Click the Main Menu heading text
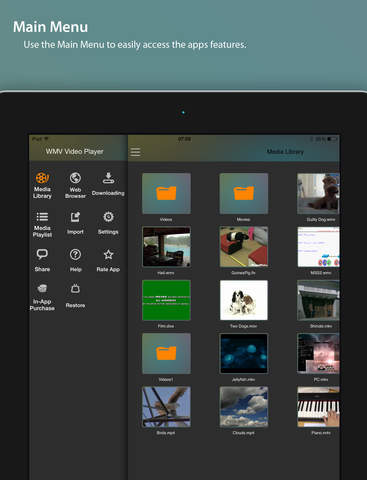367x480 pixels. [50, 27]
